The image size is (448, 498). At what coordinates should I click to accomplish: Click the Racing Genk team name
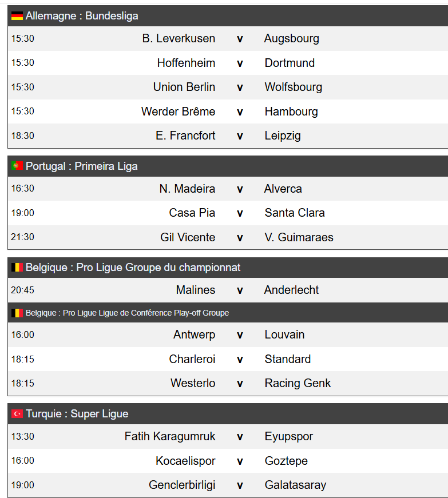click(x=298, y=383)
